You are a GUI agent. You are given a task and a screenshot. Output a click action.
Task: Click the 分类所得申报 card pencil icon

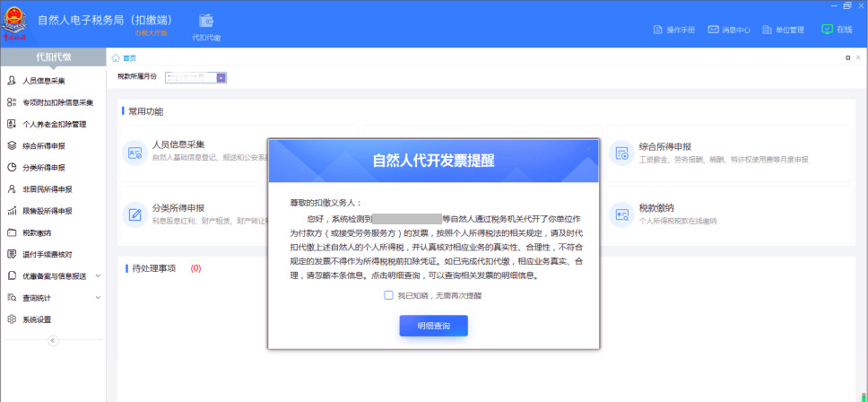(x=135, y=214)
